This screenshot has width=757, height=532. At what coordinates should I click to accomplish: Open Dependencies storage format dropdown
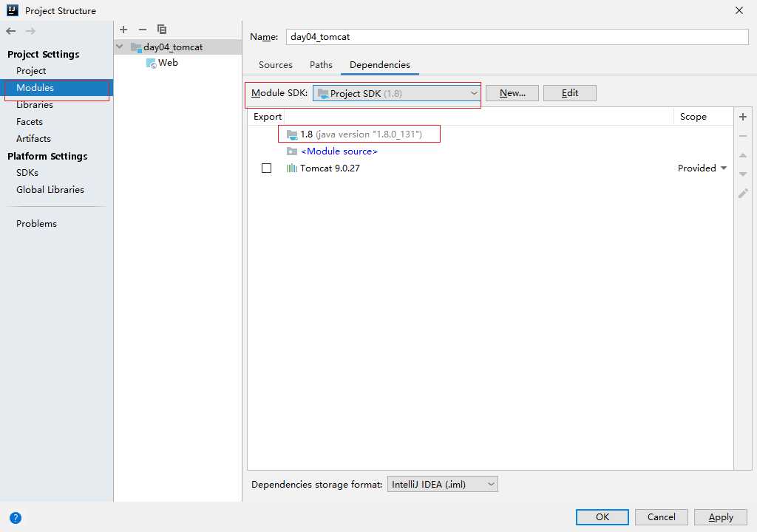click(442, 484)
